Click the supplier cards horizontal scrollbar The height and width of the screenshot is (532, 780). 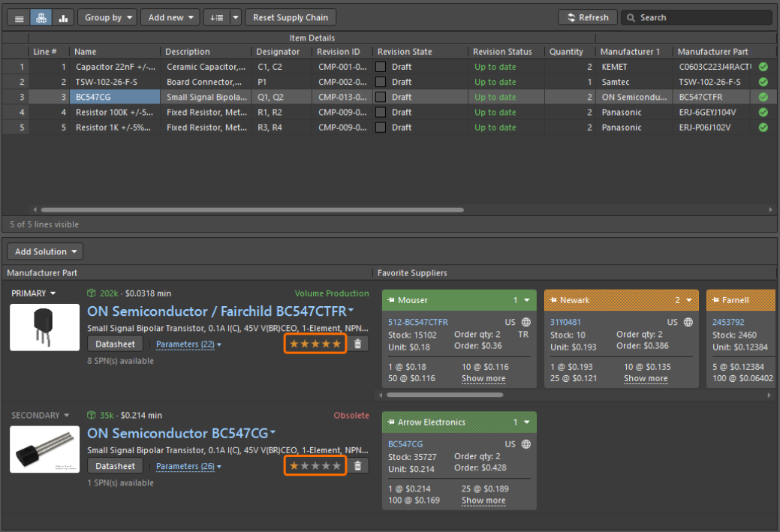pos(444,395)
